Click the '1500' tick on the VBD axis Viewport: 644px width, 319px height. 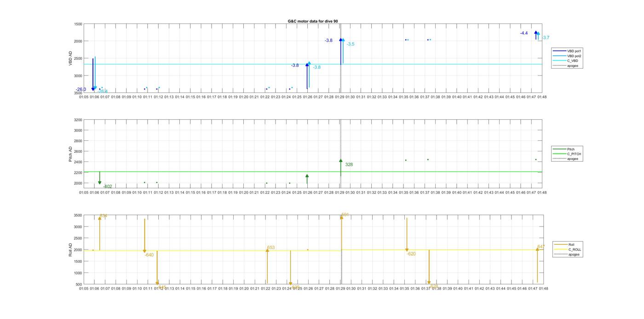tap(78, 24)
